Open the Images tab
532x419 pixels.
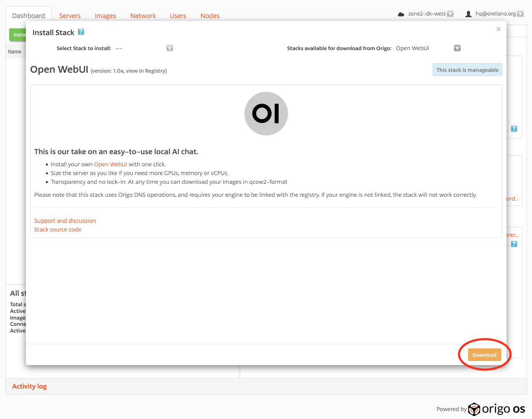pyautogui.click(x=105, y=16)
